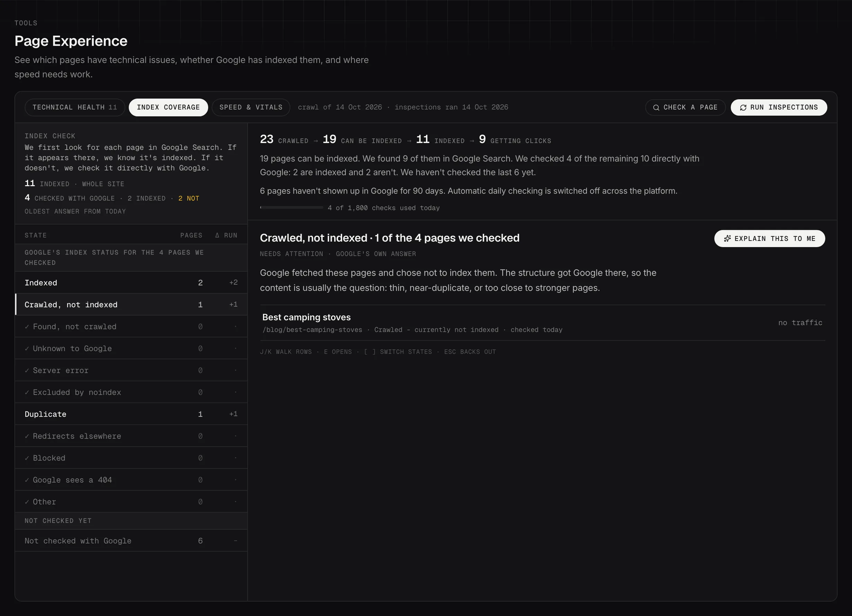Viewport: 852px width, 616px height.
Task: Click the Run Inspections button
Action: [779, 107]
